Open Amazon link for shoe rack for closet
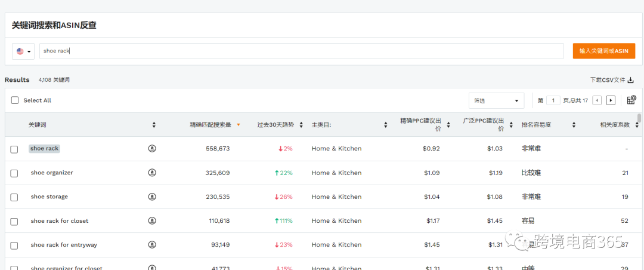The height and width of the screenshot is (270, 644). [x=152, y=220]
